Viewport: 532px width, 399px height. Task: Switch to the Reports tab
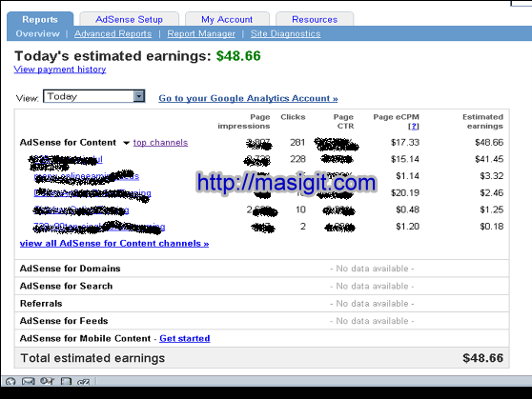[x=40, y=19]
